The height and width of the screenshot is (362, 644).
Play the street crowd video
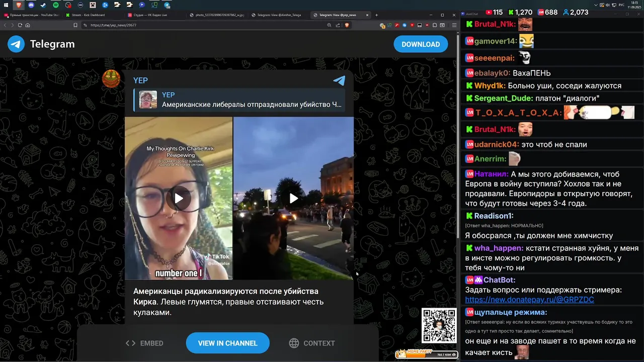tap(294, 198)
